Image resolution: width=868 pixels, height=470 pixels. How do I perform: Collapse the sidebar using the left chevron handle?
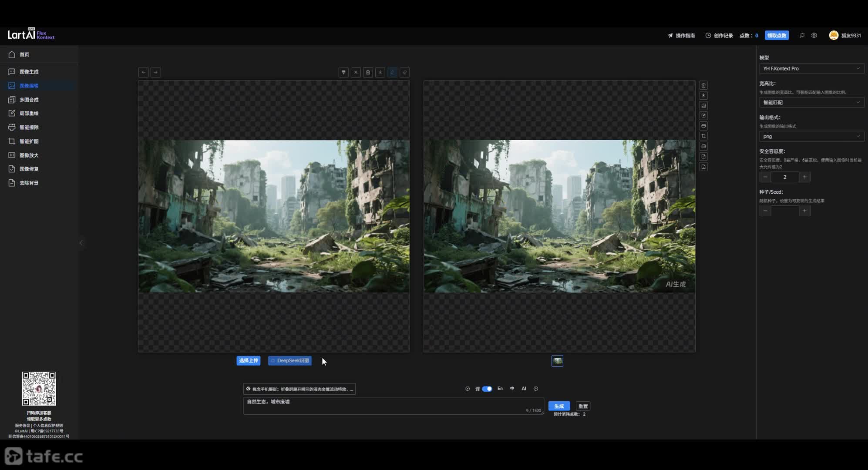81,243
